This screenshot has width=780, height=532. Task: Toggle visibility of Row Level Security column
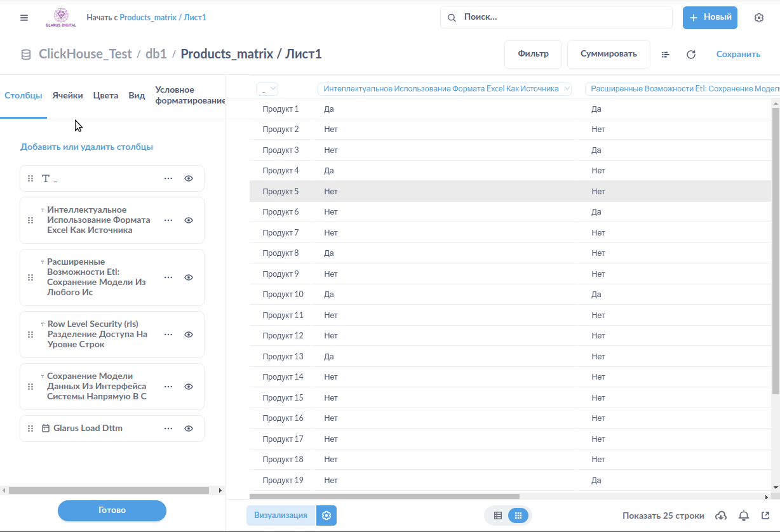[189, 335]
